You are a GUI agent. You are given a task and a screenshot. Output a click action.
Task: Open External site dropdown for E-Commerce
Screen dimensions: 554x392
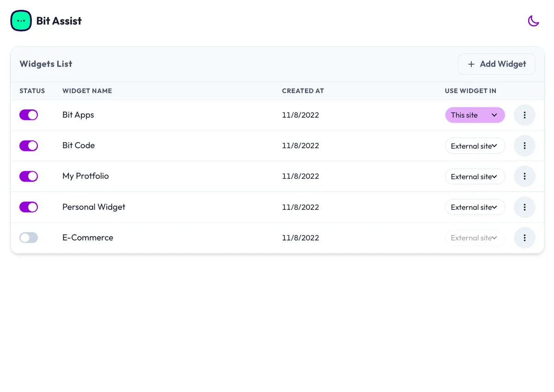(475, 238)
